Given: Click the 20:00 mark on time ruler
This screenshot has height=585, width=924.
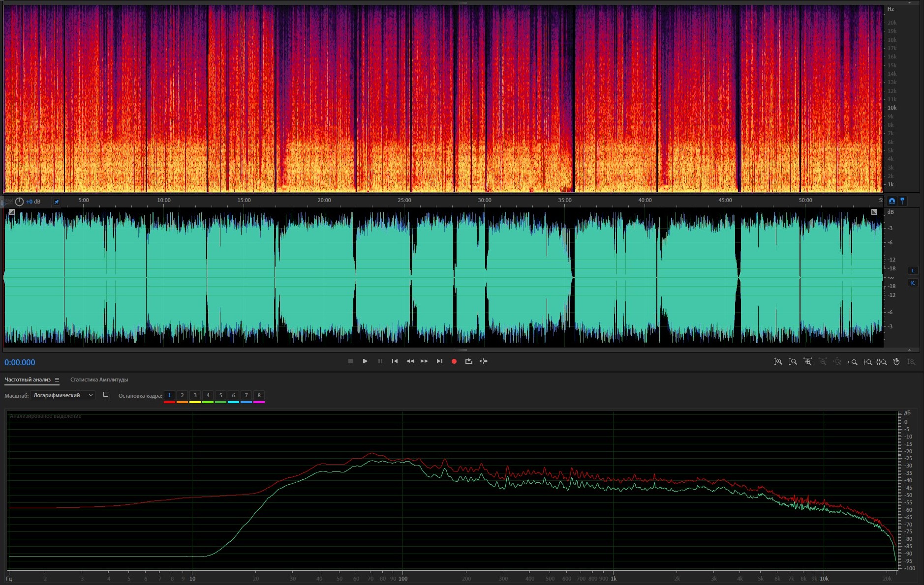Looking at the screenshot, I should 324,200.
